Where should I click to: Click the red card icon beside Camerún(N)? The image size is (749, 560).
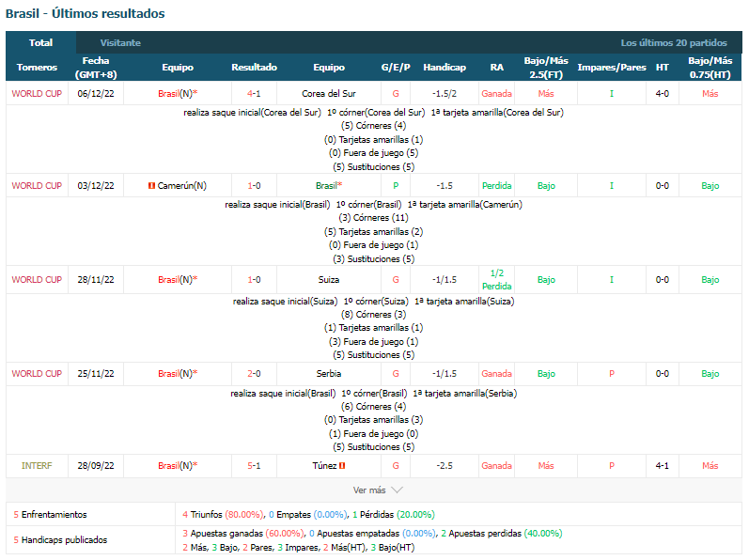(x=151, y=186)
